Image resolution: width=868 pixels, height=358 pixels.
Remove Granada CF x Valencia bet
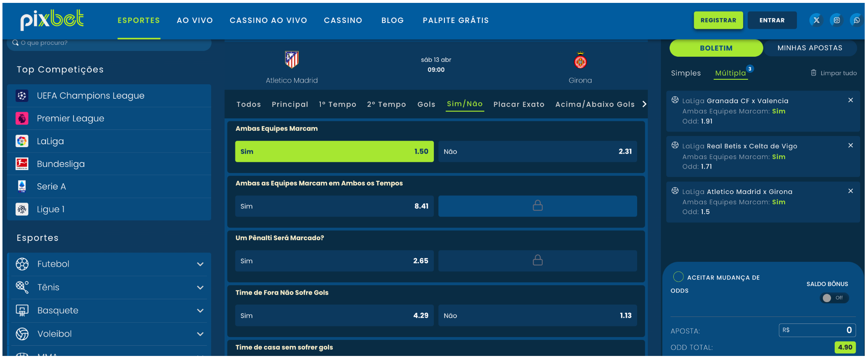(x=851, y=100)
